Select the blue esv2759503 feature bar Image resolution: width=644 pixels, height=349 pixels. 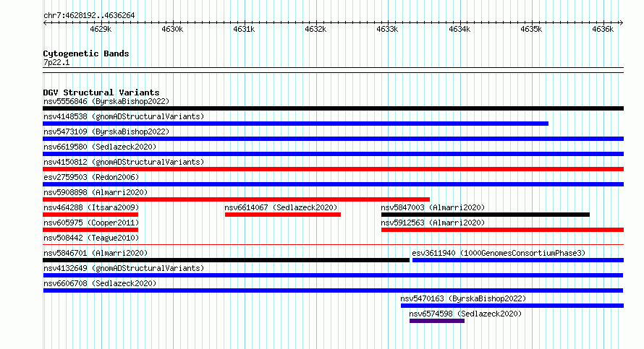coord(333,184)
